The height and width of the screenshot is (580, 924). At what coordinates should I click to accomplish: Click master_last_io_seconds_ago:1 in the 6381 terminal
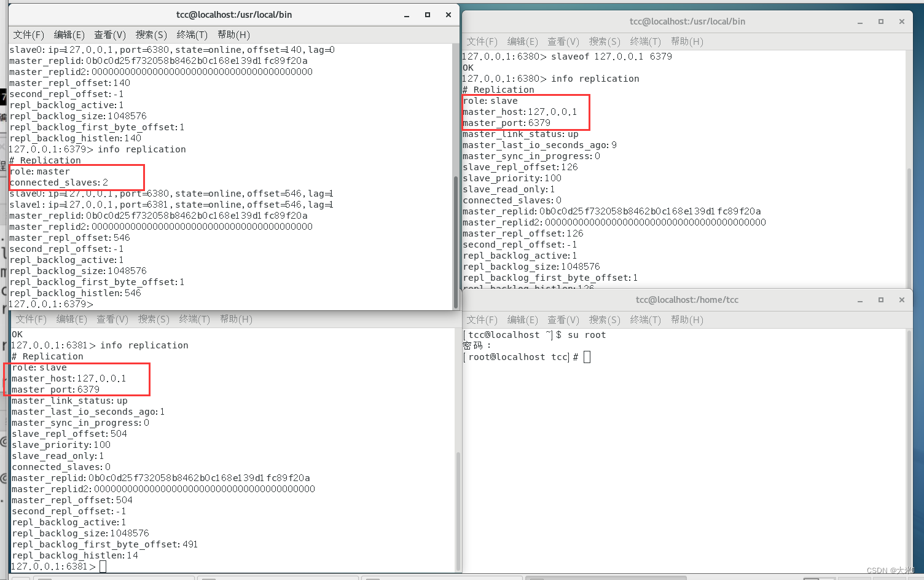tap(88, 412)
